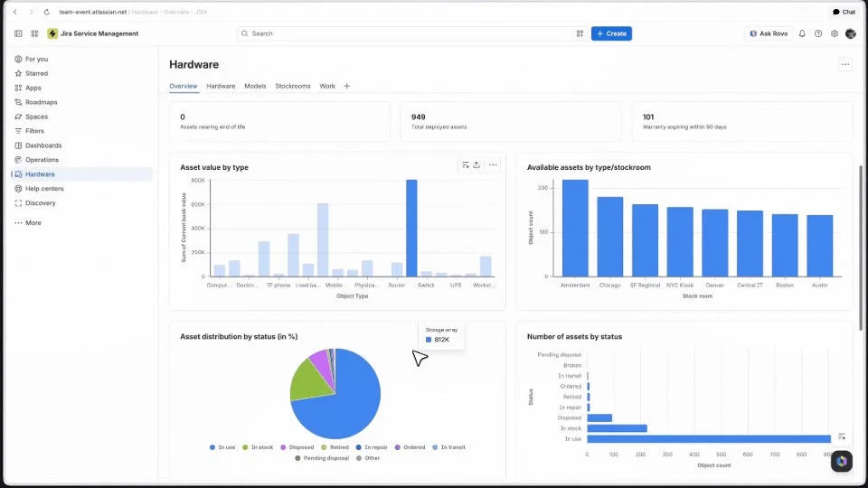Toggle In repair legend item
Viewport: 868px width, 488px height.
372,447
